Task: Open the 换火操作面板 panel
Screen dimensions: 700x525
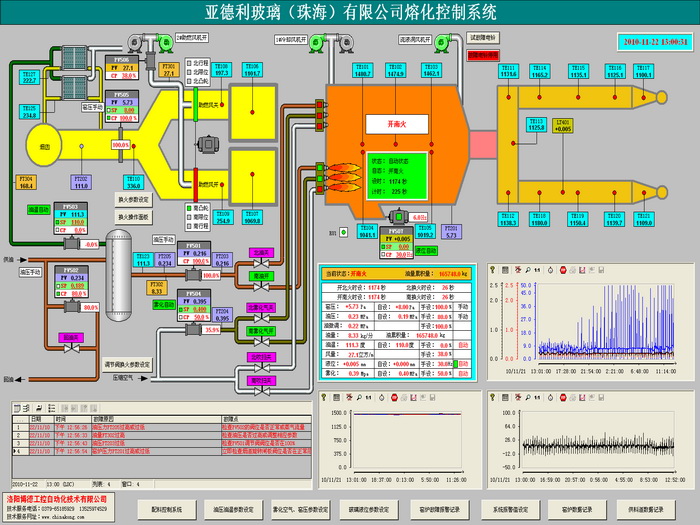Action: click(x=133, y=216)
